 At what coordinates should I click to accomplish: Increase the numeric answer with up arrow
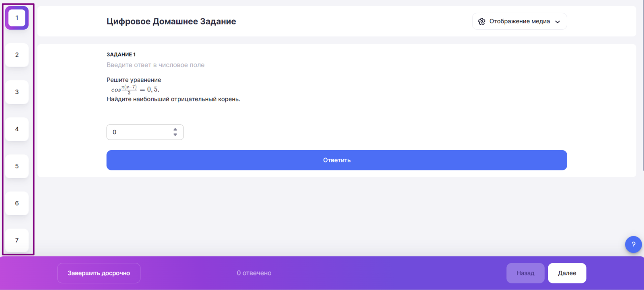175,130
